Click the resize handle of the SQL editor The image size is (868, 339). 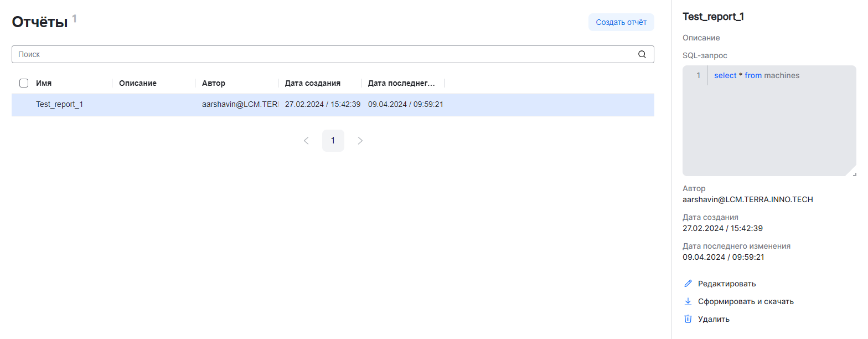(x=854, y=173)
